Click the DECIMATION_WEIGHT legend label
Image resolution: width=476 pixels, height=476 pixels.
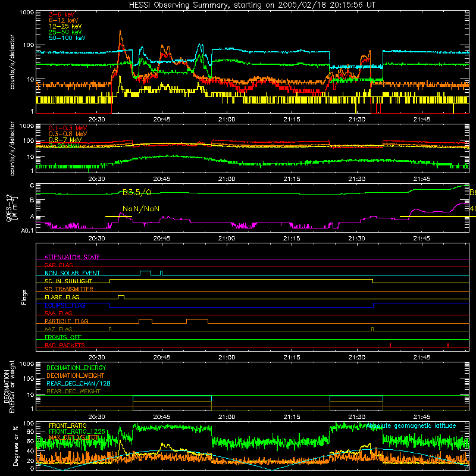(x=76, y=375)
